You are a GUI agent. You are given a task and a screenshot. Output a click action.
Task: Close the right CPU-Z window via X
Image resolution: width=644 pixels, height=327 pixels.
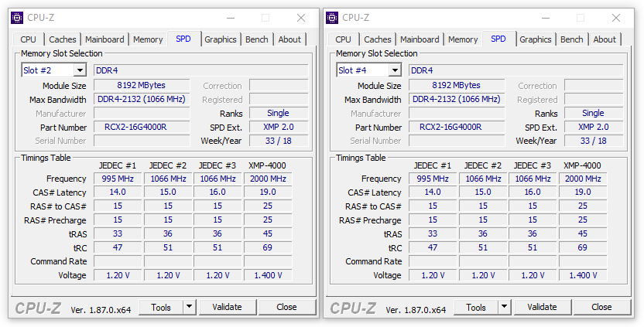(x=616, y=18)
